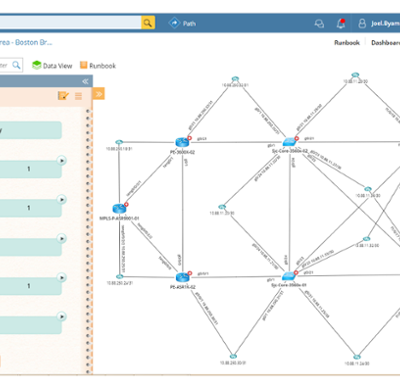Select LAN cloud at top right of map

355,75
